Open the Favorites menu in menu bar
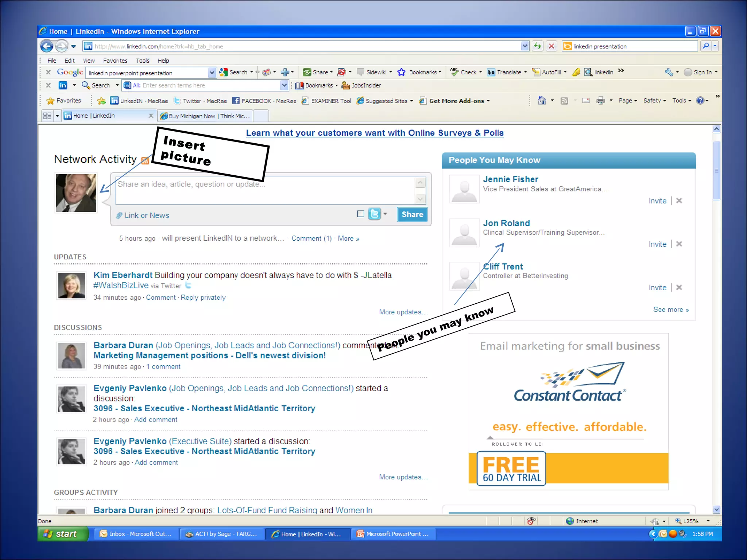Screen dimensions: 747x560 point(115,61)
